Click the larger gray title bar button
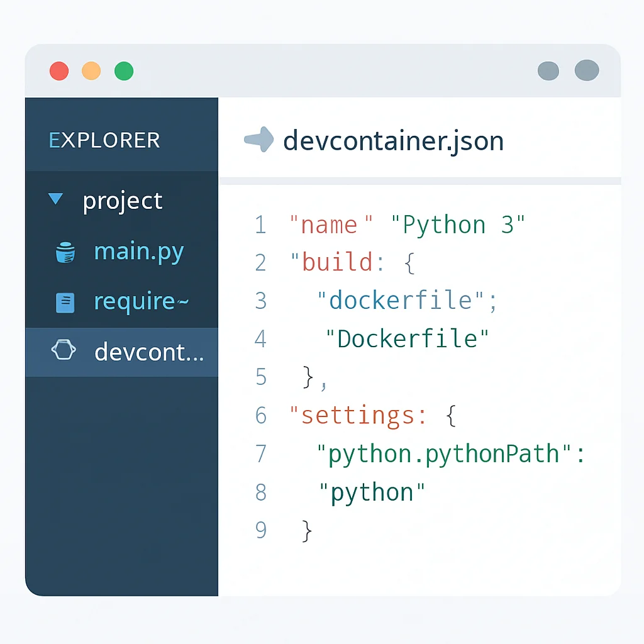The image size is (644, 644). tap(587, 70)
